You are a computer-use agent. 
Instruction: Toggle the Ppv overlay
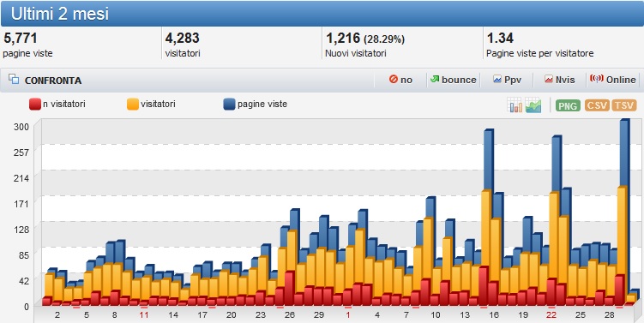508,80
